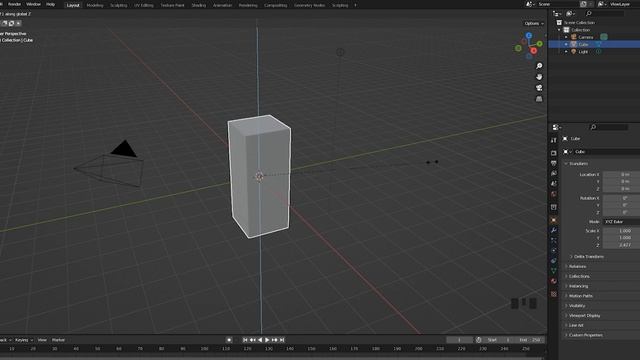Toggle perspective/orthographic grid icon
Screen dimensions: 640x360
pyautogui.click(x=539, y=99)
